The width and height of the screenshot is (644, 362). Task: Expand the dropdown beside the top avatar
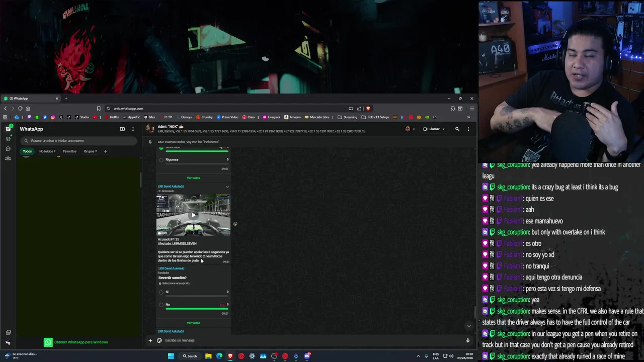(x=414, y=129)
